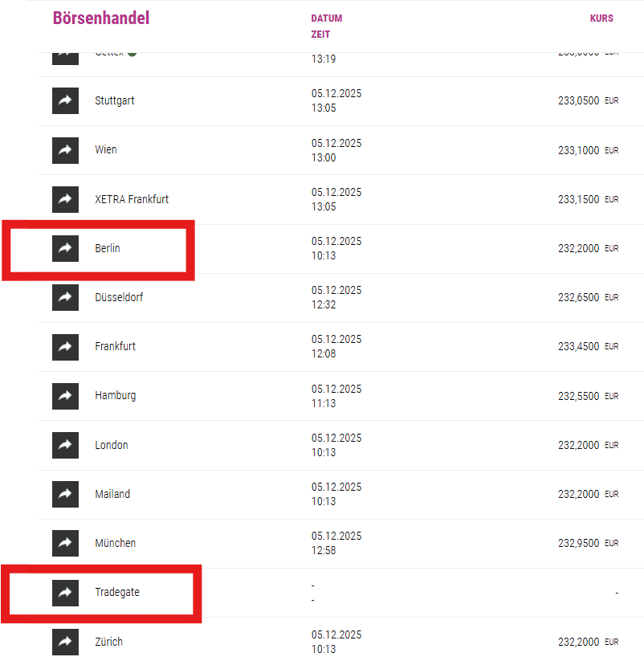Select the arrow icon beside Hamburg

click(66, 396)
